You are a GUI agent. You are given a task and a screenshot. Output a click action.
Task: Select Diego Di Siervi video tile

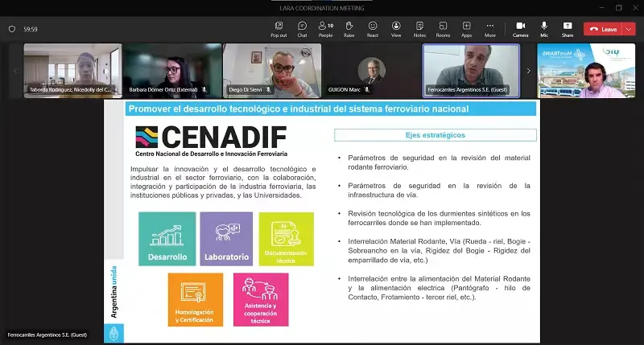click(x=272, y=71)
